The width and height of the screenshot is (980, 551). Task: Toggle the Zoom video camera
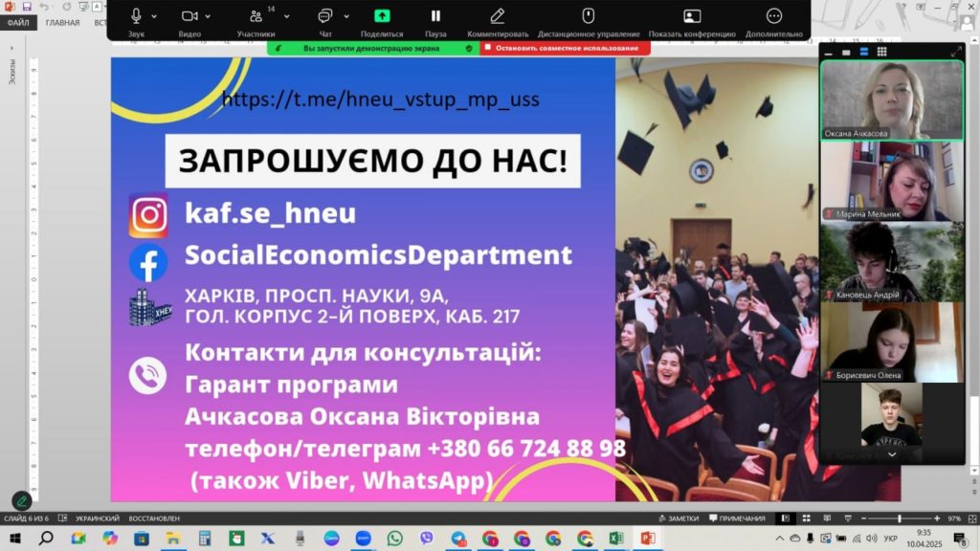(x=189, y=16)
